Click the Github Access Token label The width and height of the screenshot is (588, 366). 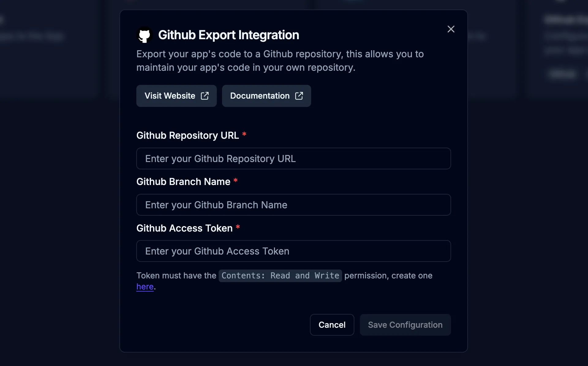(x=184, y=228)
